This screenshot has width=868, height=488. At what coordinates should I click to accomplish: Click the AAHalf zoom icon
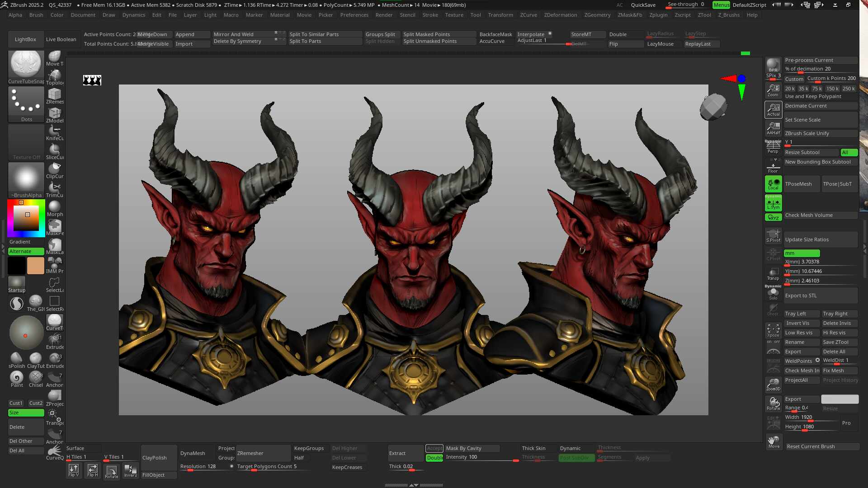pyautogui.click(x=773, y=128)
